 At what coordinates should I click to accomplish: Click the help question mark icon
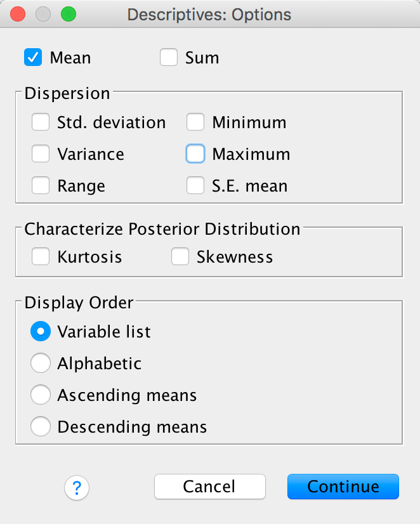pyautogui.click(x=77, y=488)
